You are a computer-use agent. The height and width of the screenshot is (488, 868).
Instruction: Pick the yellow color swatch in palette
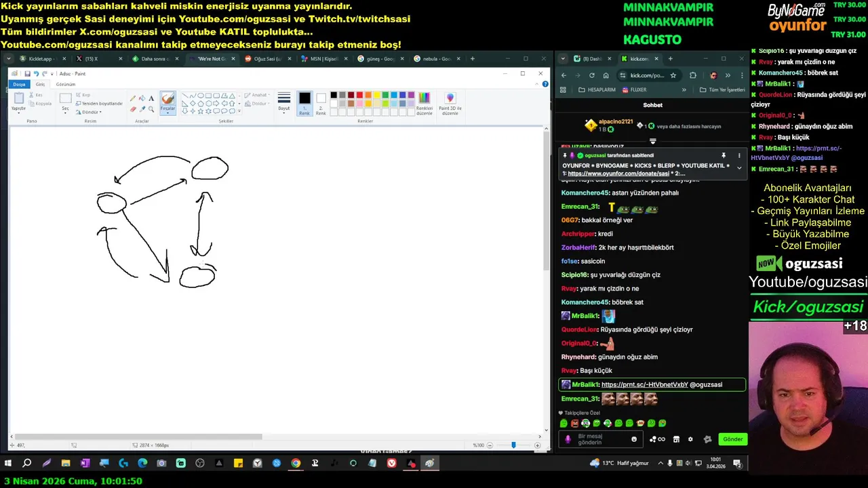click(x=376, y=95)
